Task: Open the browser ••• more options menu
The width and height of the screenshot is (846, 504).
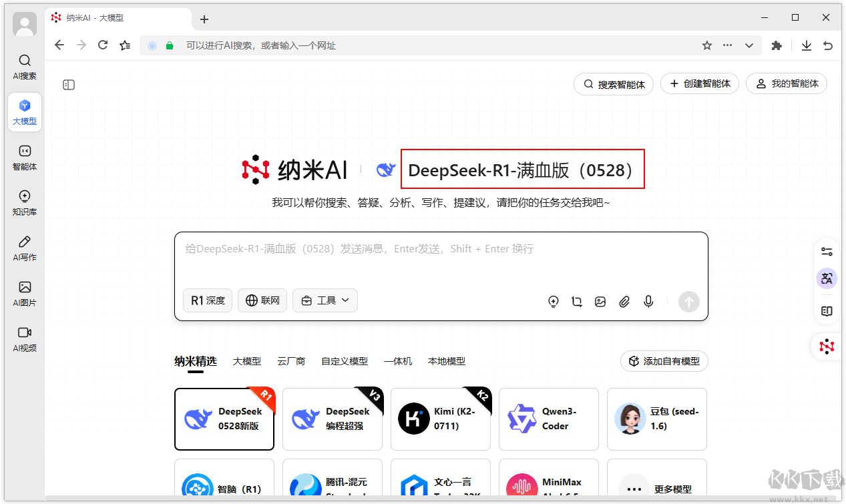Action: [x=727, y=45]
